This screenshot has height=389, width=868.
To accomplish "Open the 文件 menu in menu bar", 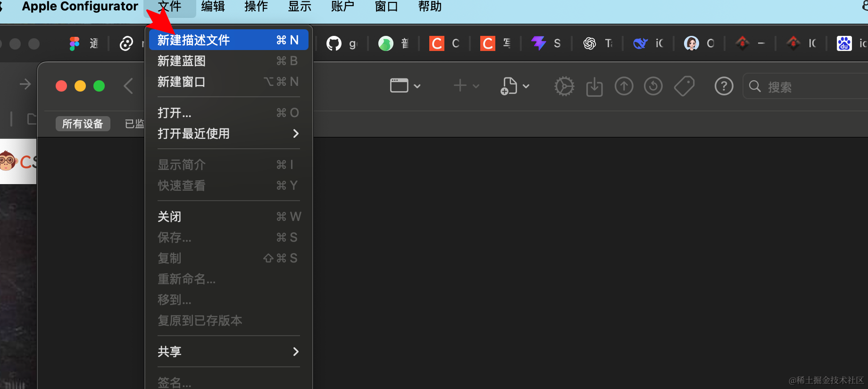I will click(170, 7).
